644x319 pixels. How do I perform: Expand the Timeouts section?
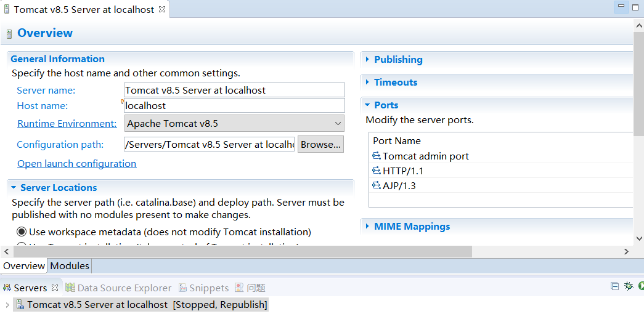368,82
